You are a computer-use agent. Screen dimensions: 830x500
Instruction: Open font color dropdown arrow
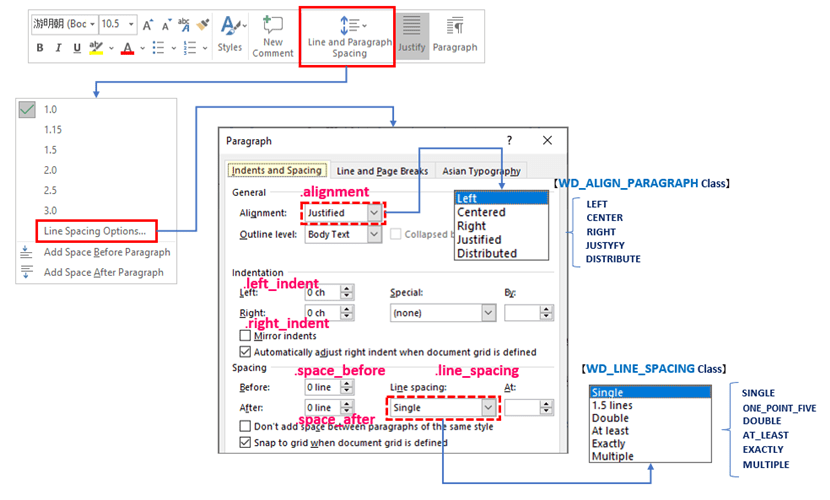pyautogui.click(x=142, y=49)
